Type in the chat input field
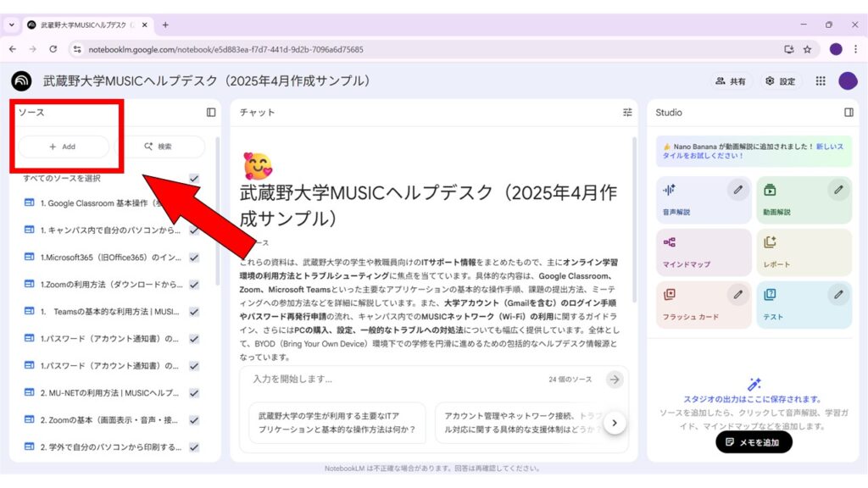The image size is (868, 488). coord(390,380)
